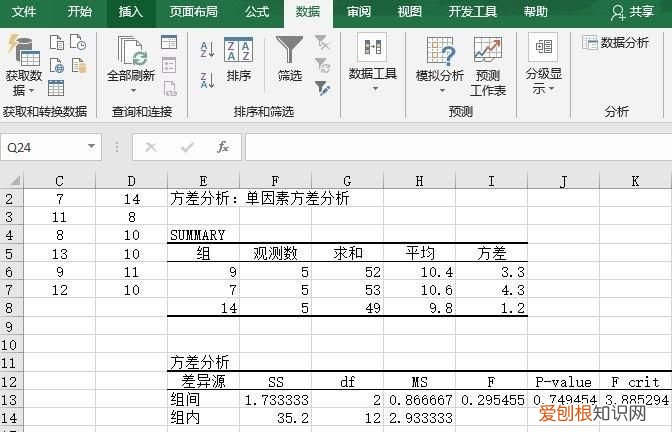Click the 平均 value 10.4 cell

click(x=419, y=272)
